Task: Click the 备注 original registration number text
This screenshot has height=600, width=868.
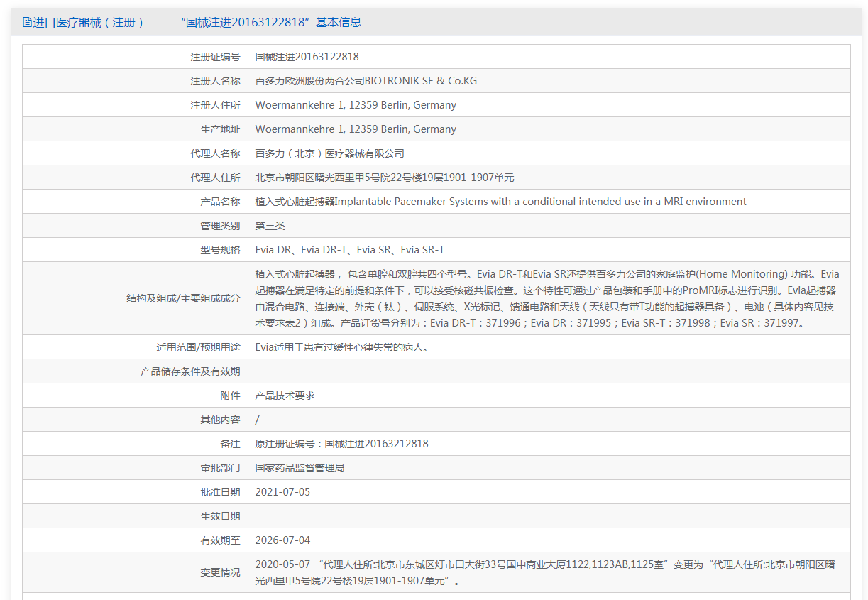Action: [x=342, y=444]
